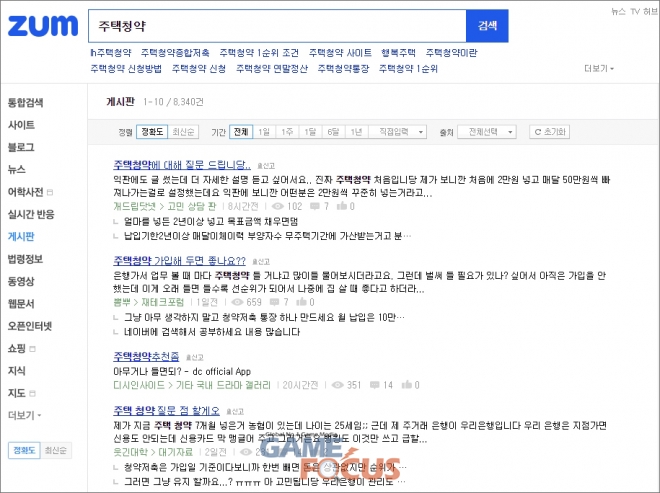Expand 더보기 in the left sidebar
The width and height of the screenshot is (660, 493).
(24, 415)
